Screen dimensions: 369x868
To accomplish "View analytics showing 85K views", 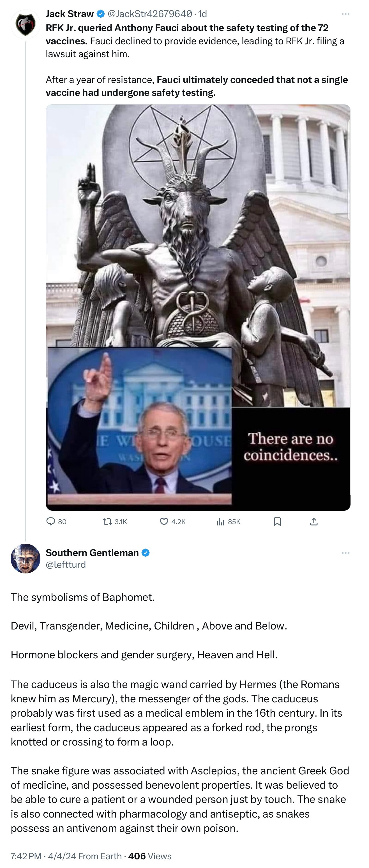I will coord(229,522).
